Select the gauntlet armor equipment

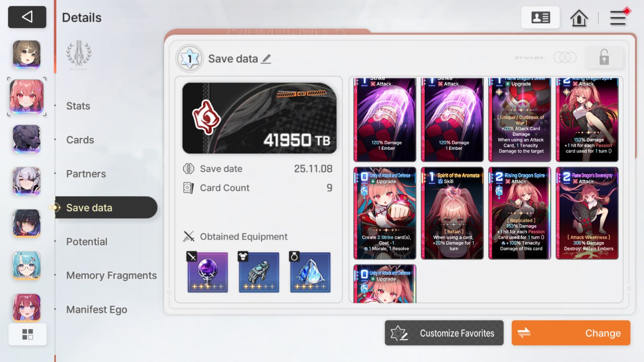[x=259, y=272]
